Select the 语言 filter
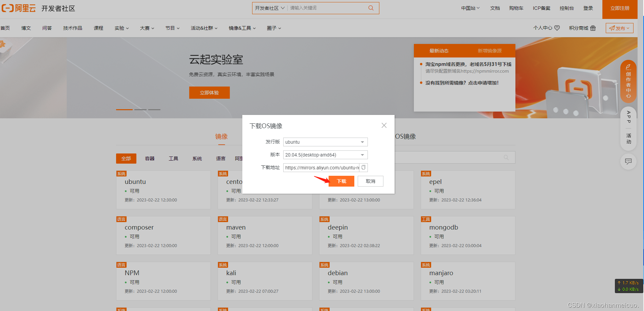The image size is (644, 311). (221, 159)
